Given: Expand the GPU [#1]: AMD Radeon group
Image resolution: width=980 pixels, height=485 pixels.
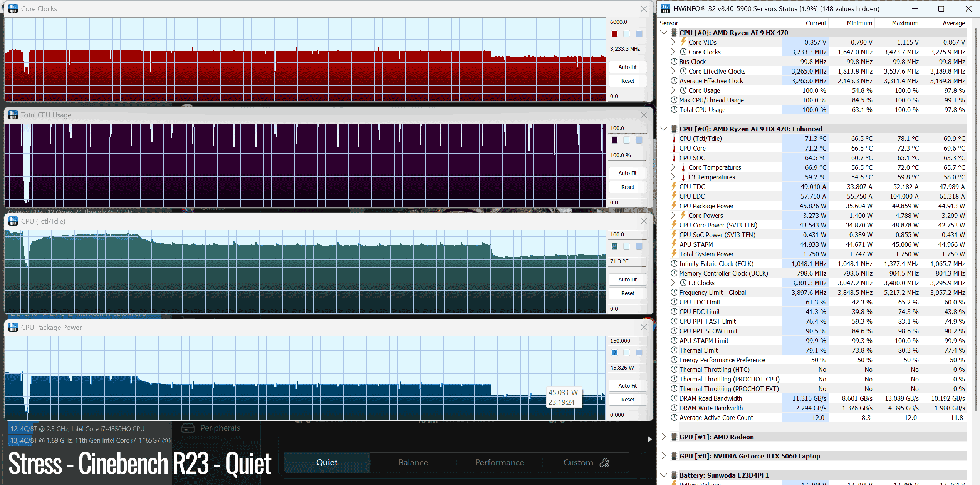Looking at the screenshot, I should 664,436.
